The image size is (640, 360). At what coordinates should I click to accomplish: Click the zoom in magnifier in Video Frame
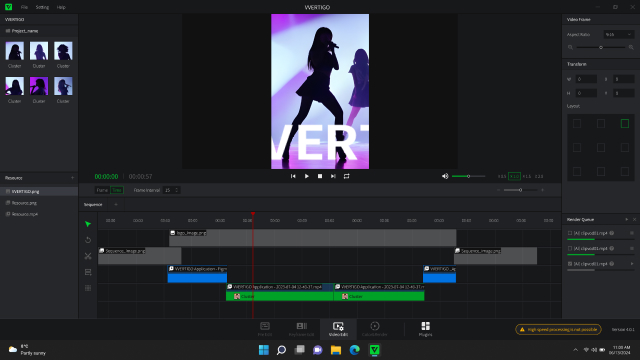pyautogui.click(x=631, y=47)
